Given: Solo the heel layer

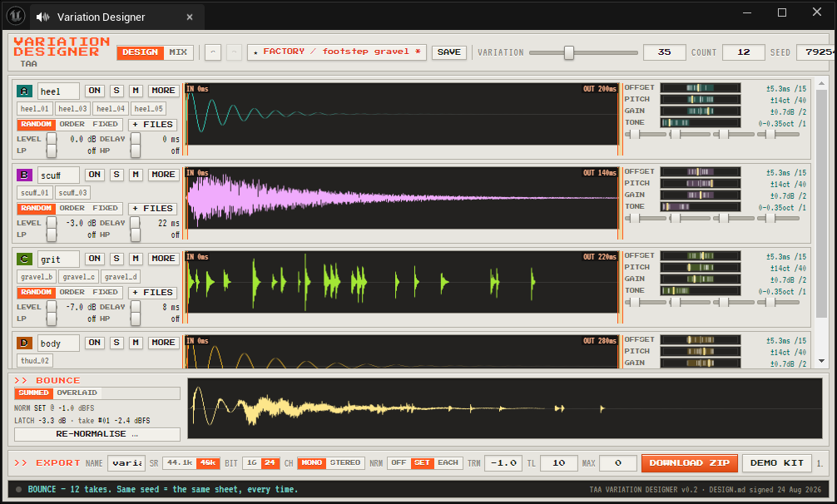Looking at the screenshot, I should point(116,91).
